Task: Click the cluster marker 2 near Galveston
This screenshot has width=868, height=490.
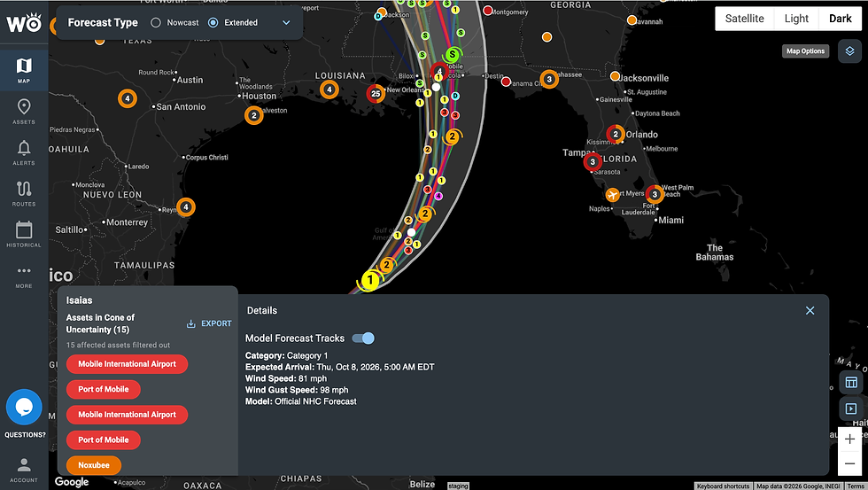Action: click(x=253, y=115)
